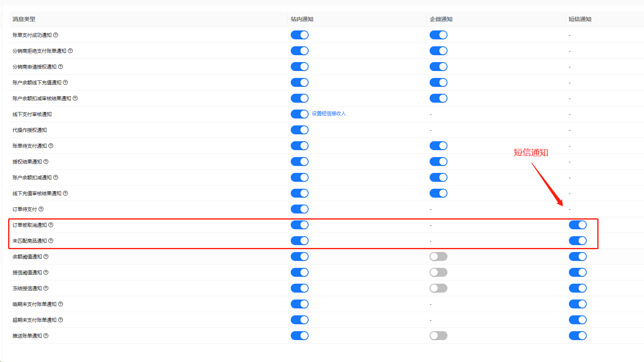Disable 企微通知 for 账户余额线下充值通知
Screen dimensions: 644x362
pos(439,82)
